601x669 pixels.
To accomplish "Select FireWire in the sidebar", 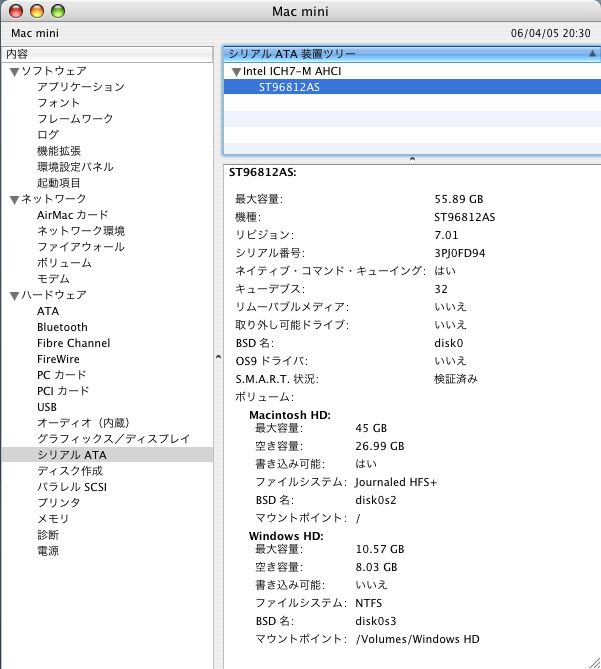I will 58,359.
